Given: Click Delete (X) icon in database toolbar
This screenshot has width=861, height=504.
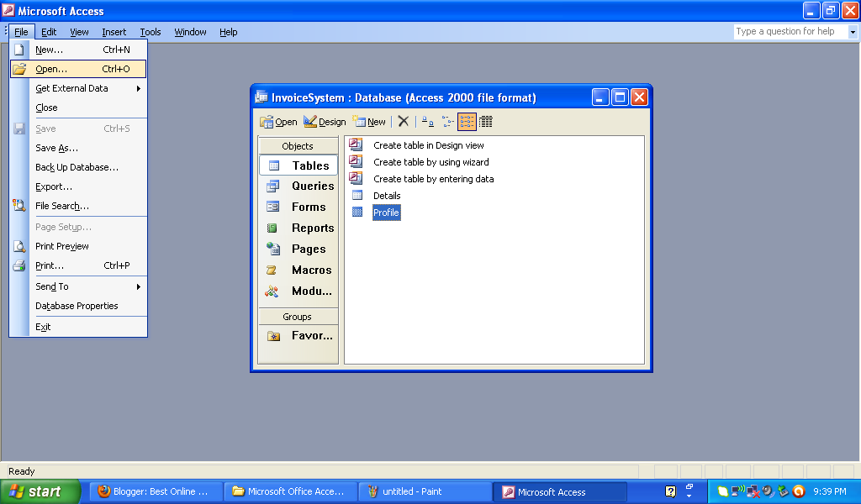Looking at the screenshot, I should 404,121.
